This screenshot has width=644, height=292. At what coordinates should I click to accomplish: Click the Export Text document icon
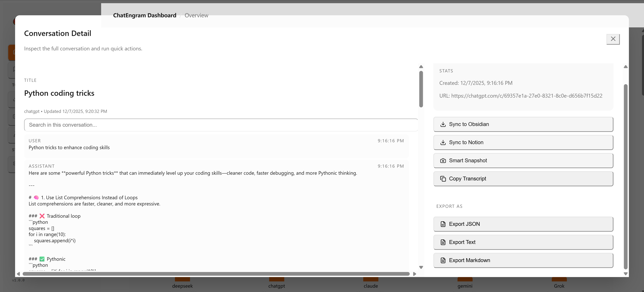point(443,242)
